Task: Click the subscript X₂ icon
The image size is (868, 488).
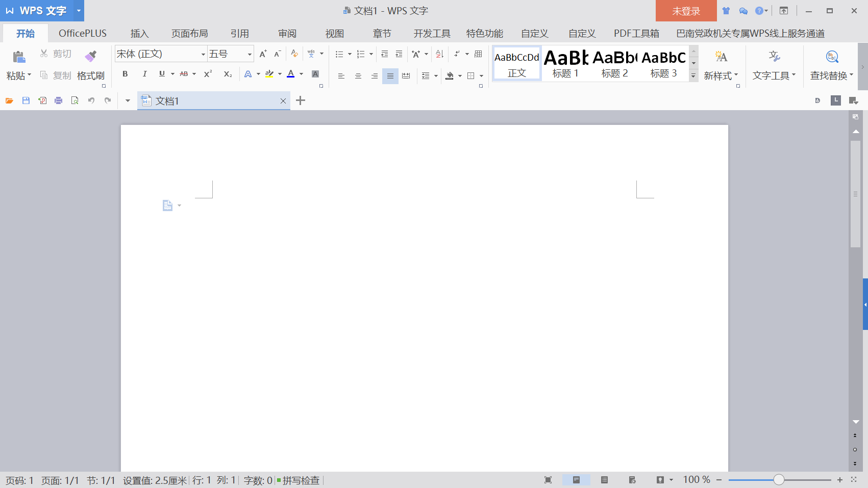Action: [x=228, y=74]
